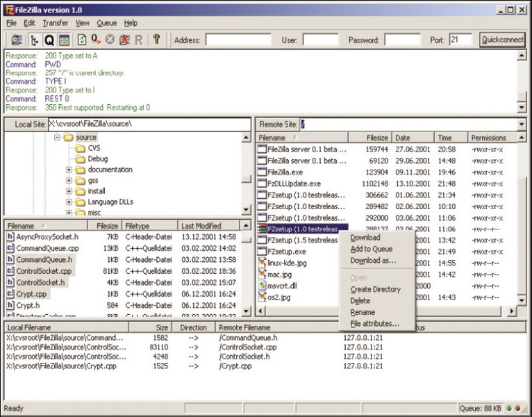Click the reconnect R toolbar icon
The height and width of the screenshot is (417, 532).
(139, 40)
